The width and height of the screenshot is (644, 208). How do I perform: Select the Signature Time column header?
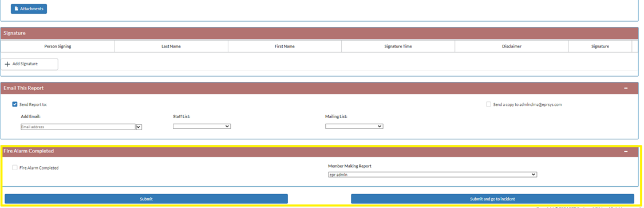(398, 46)
